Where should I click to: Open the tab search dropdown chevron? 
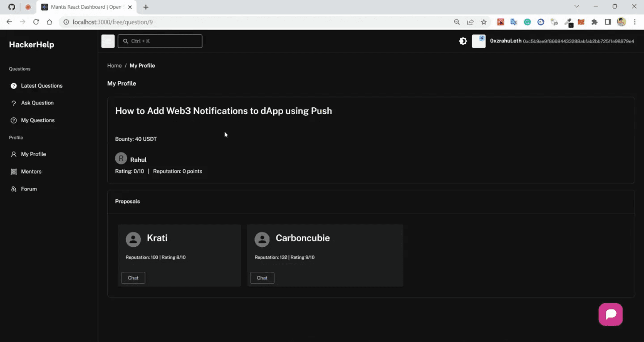(x=576, y=6)
